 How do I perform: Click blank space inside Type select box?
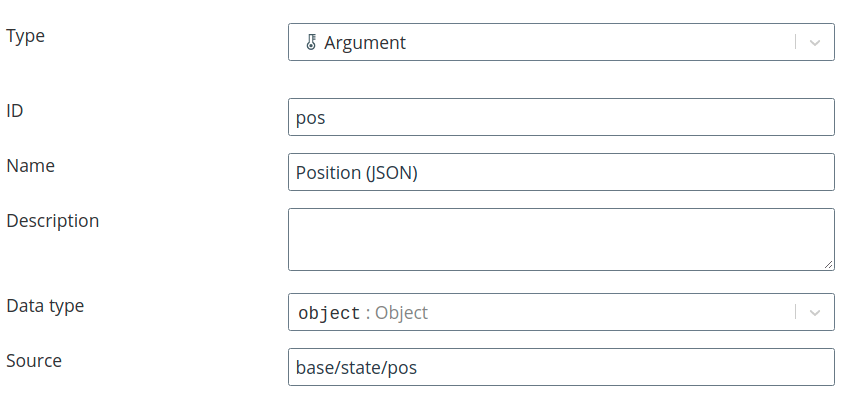pyautogui.click(x=593, y=42)
